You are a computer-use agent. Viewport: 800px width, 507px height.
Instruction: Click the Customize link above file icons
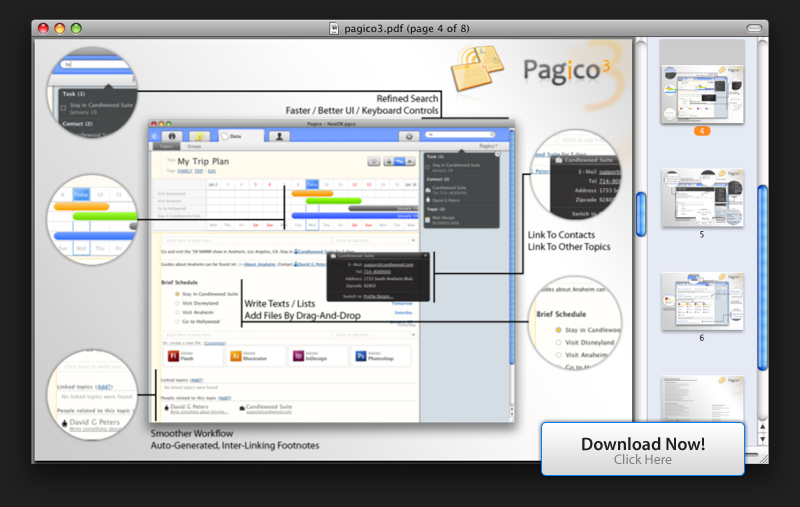click(214, 343)
